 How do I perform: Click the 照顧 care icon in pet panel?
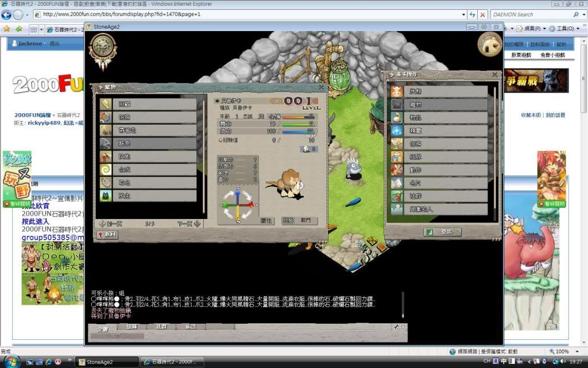[107, 104]
